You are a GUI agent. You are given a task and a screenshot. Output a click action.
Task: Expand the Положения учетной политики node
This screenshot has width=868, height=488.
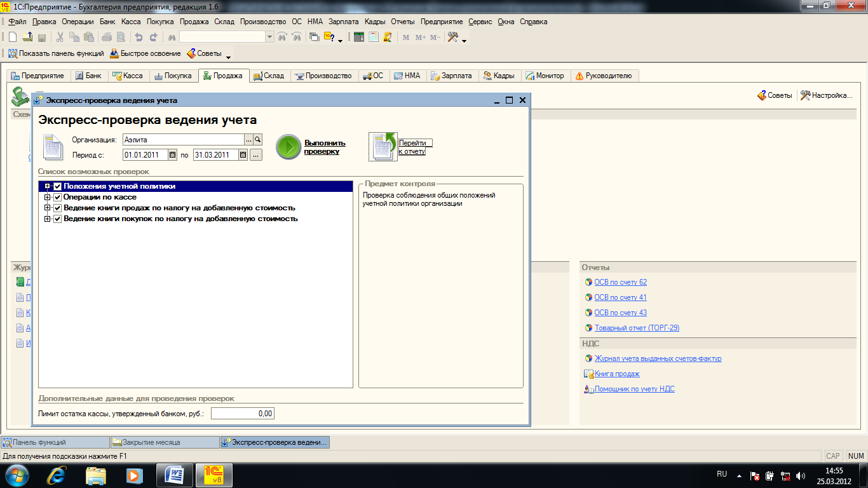point(48,187)
